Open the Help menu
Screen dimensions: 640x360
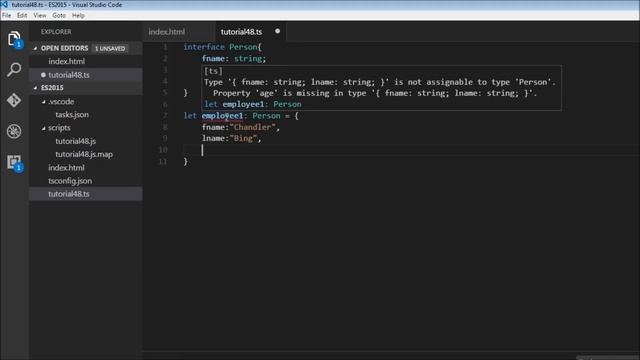78,16
